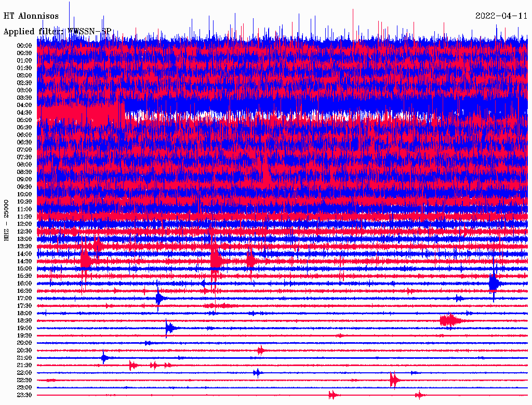This screenshot has height=405, width=532.
Task: Select the 14:30 time label
Action: pyautogui.click(x=24, y=262)
